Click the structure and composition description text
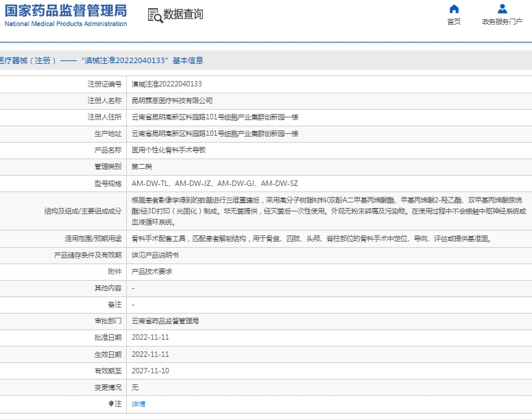 [x=329, y=211]
